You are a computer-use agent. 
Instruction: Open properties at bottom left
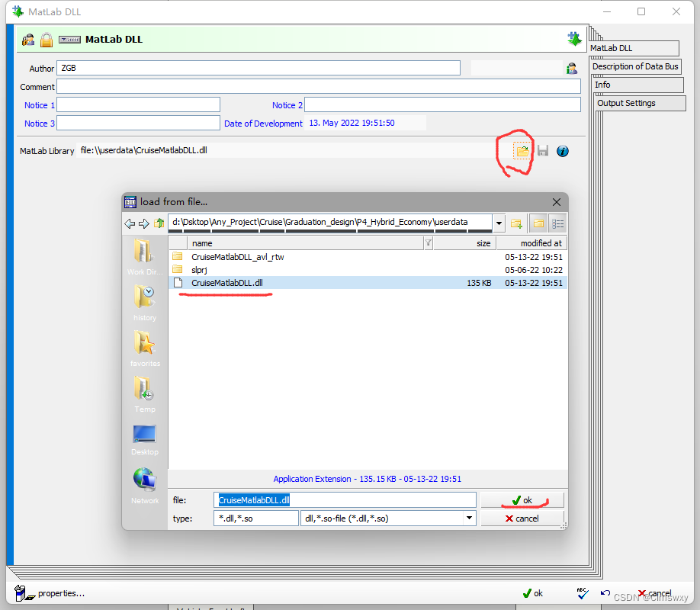[x=50, y=593]
